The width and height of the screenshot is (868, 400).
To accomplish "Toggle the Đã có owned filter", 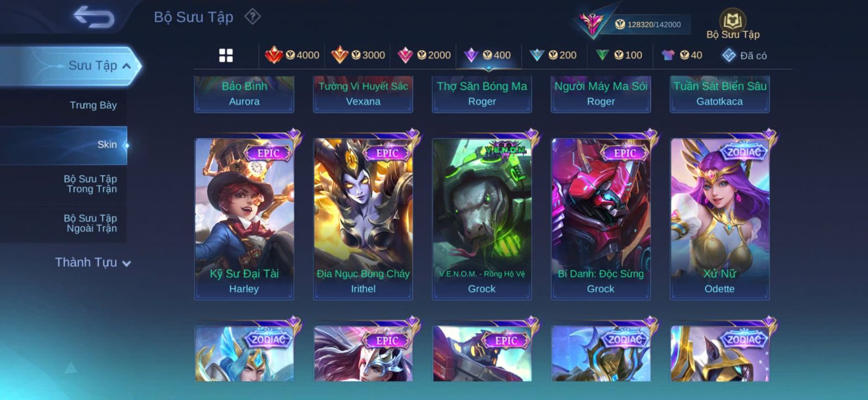I will click(744, 55).
